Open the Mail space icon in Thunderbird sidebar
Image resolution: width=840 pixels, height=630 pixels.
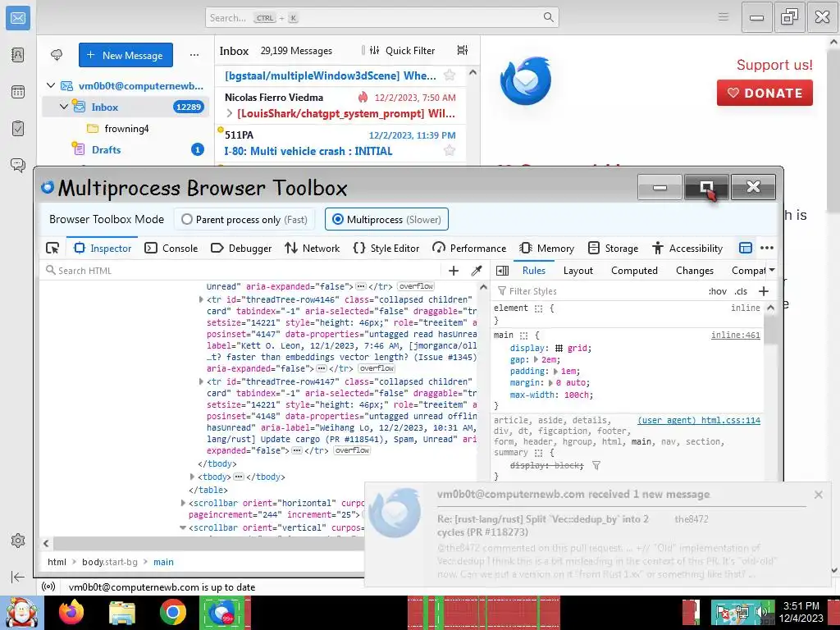[x=18, y=18]
